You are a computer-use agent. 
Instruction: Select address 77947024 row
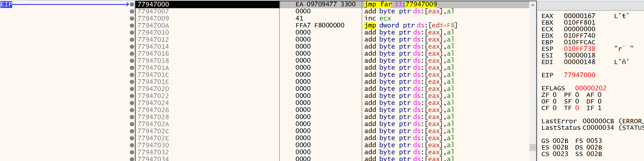coord(332,103)
